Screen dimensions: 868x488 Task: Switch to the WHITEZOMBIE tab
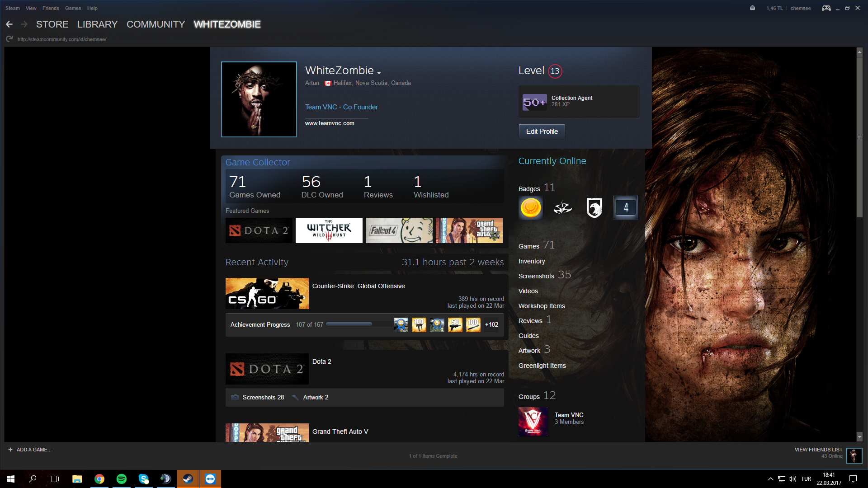227,24
